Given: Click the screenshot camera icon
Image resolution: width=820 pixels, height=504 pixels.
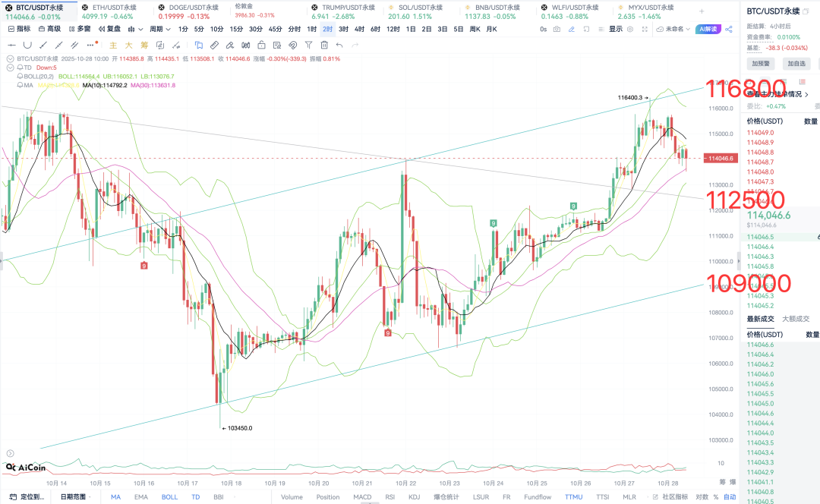Looking at the screenshot, I should tap(557, 29).
